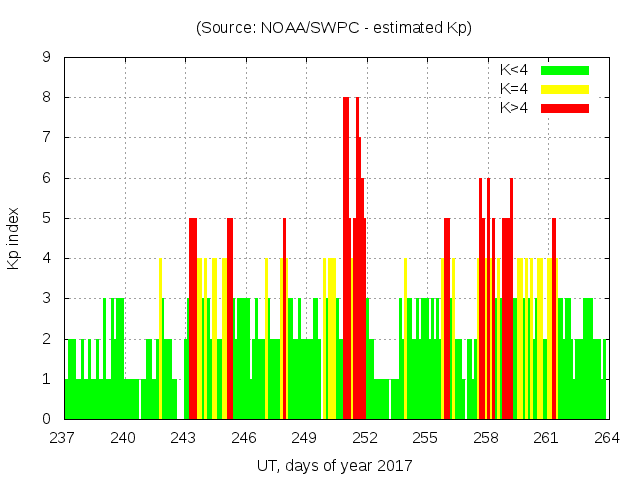Click the K<4 legend label text
This screenshot has height=480, width=640.
coord(514,70)
